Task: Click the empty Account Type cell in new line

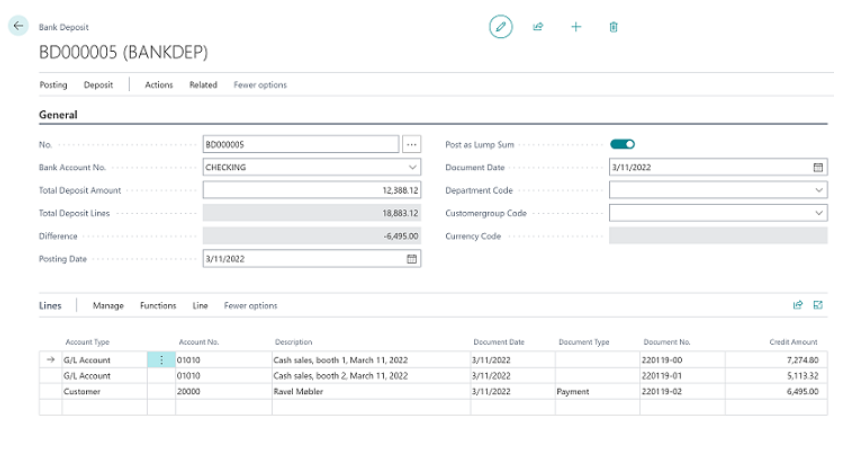Action: point(104,407)
